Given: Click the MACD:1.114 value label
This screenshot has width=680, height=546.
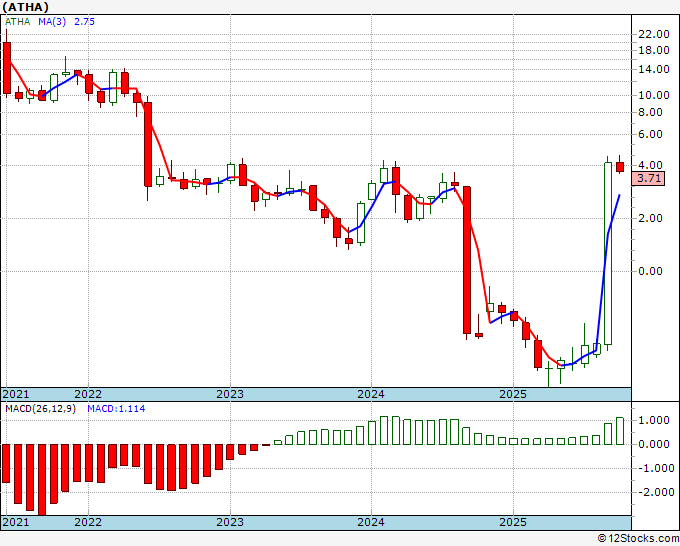Looking at the screenshot, I should pos(116,409).
